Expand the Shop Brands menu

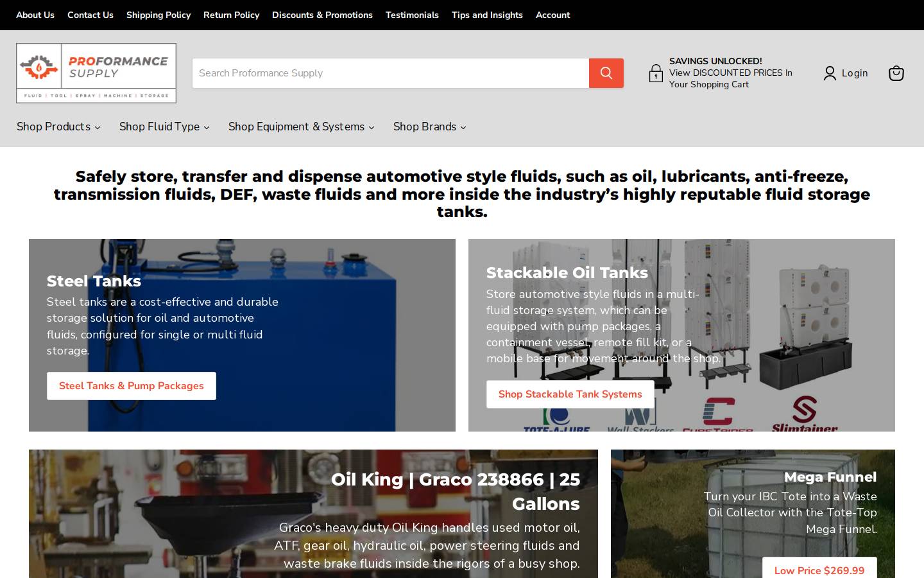(x=429, y=127)
